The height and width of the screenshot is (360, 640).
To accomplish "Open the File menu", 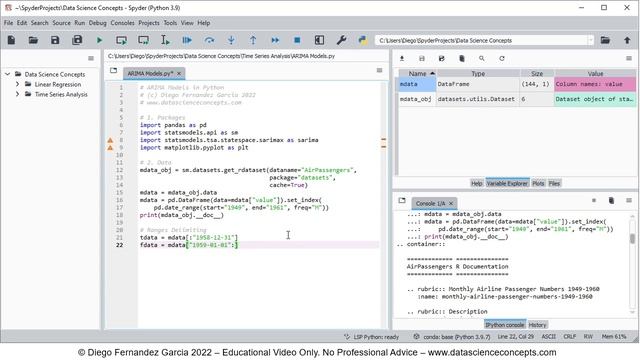I will [9, 23].
